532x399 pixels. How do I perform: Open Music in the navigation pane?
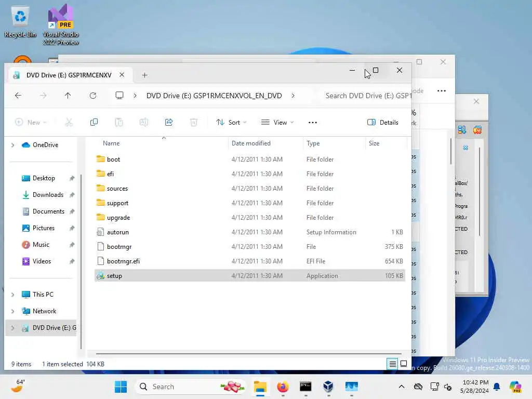pyautogui.click(x=41, y=245)
